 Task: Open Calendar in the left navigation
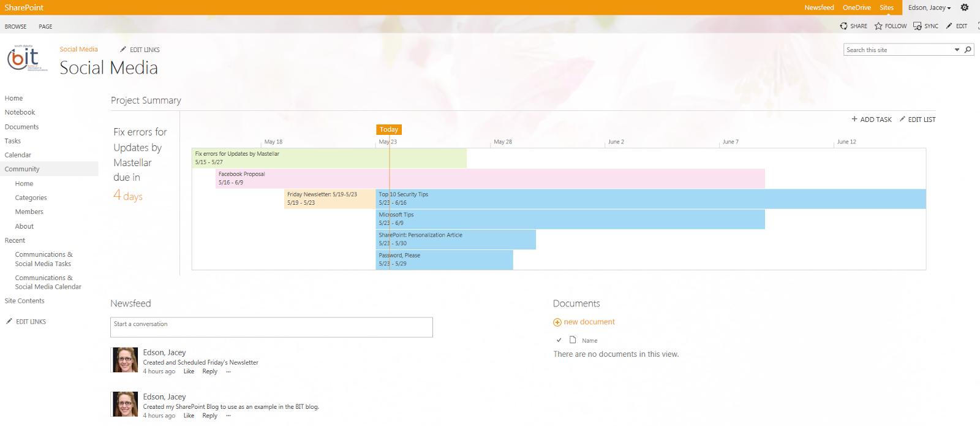pos(18,155)
